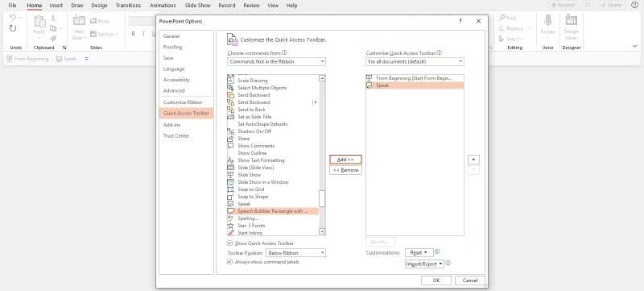Open the Reset customizations dropdown

click(x=419, y=253)
